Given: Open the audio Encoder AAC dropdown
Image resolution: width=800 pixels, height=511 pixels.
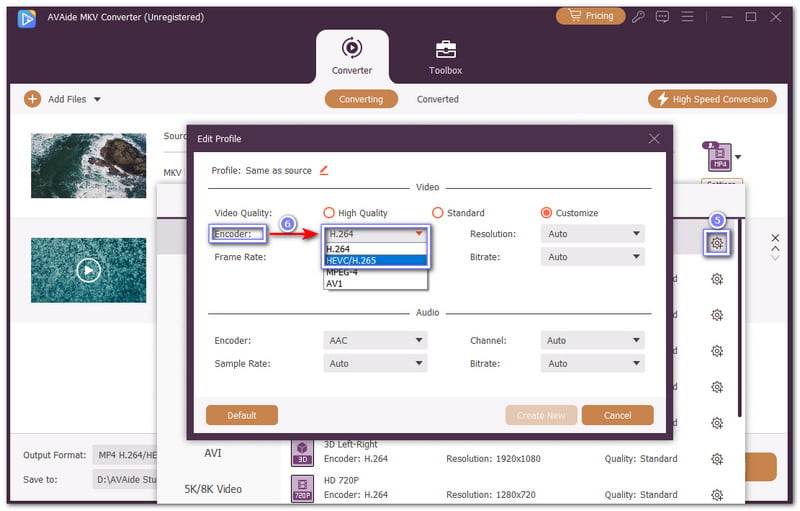Looking at the screenshot, I should 375,341.
